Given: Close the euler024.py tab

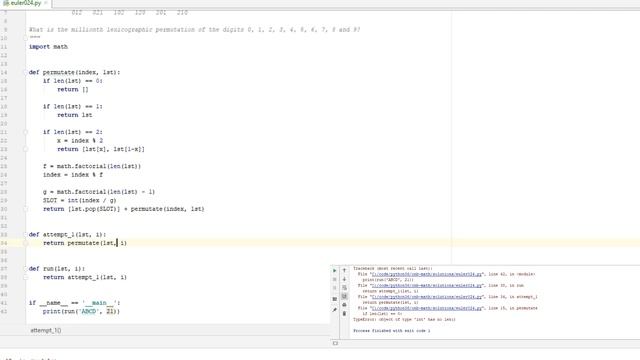Looking at the screenshot, I should (x=46, y=3).
